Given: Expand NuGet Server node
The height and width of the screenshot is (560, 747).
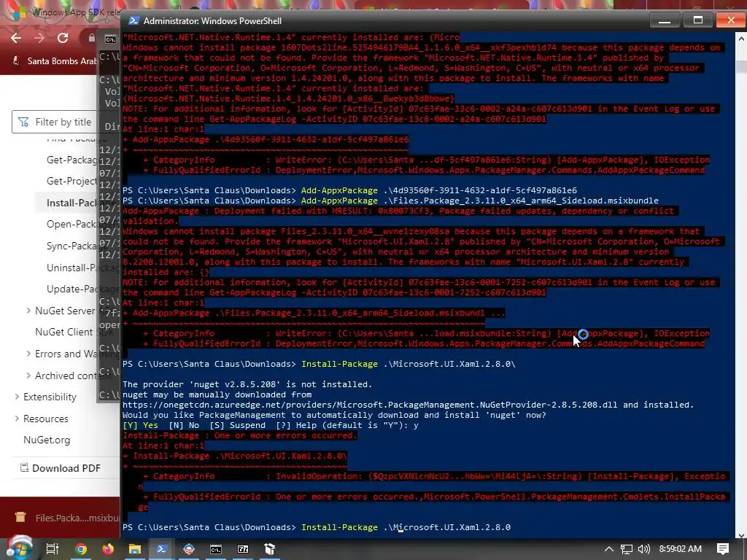Looking at the screenshot, I should (29, 311).
